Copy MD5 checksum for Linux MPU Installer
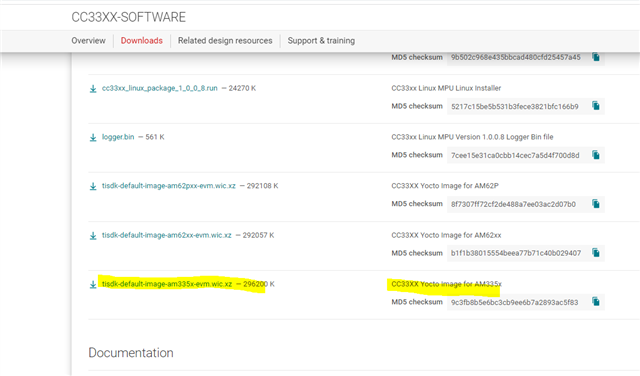 click(x=596, y=106)
